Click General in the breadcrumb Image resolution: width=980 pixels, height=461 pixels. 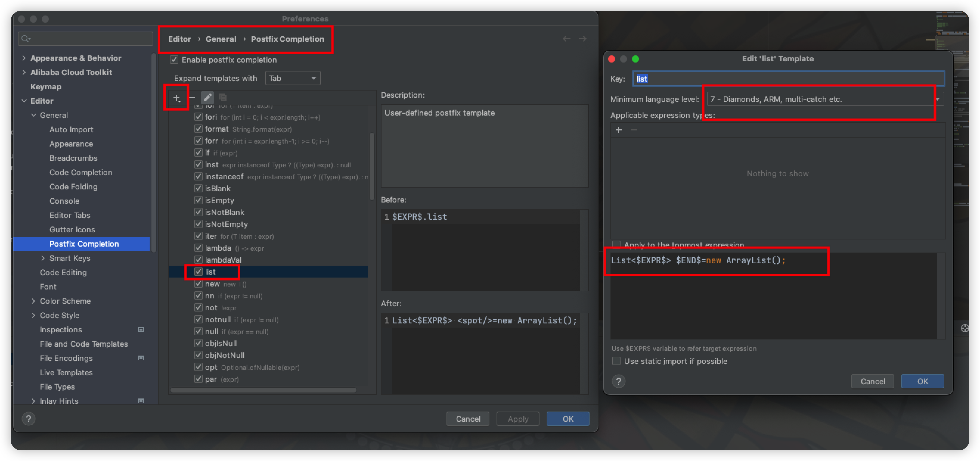[x=221, y=39]
